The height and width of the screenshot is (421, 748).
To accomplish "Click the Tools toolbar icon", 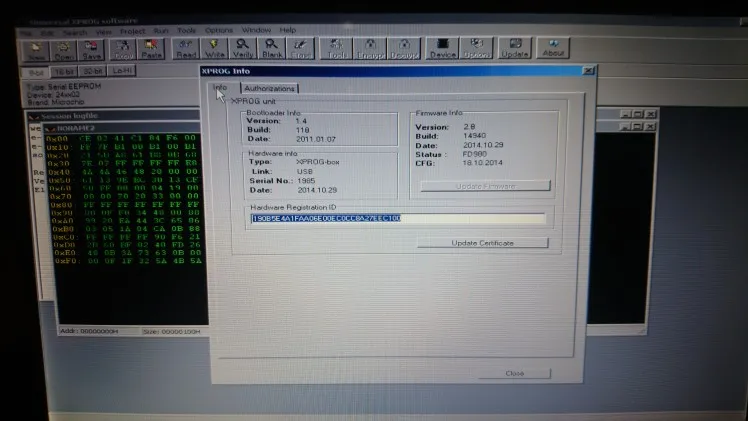I will [336, 49].
